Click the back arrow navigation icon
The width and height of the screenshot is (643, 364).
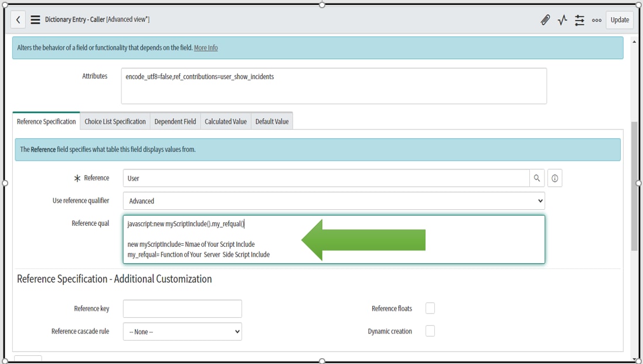click(18, 19)
